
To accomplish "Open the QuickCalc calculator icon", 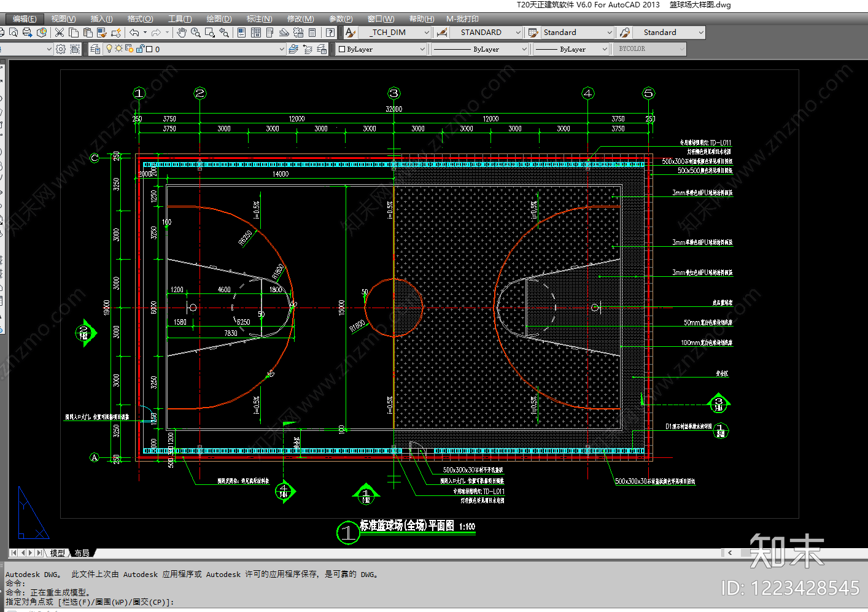I will (x=312, y=32).
